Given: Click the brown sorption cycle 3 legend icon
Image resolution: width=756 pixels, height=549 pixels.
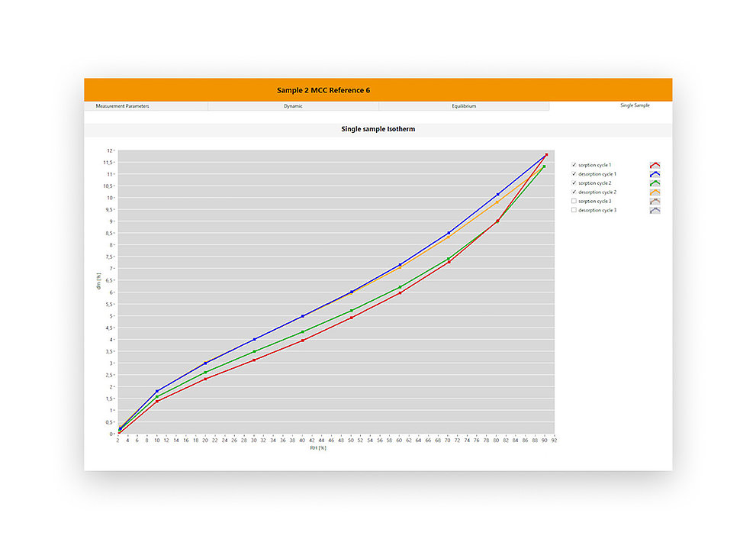Looking at the screenshot, I should click(655, 201).
